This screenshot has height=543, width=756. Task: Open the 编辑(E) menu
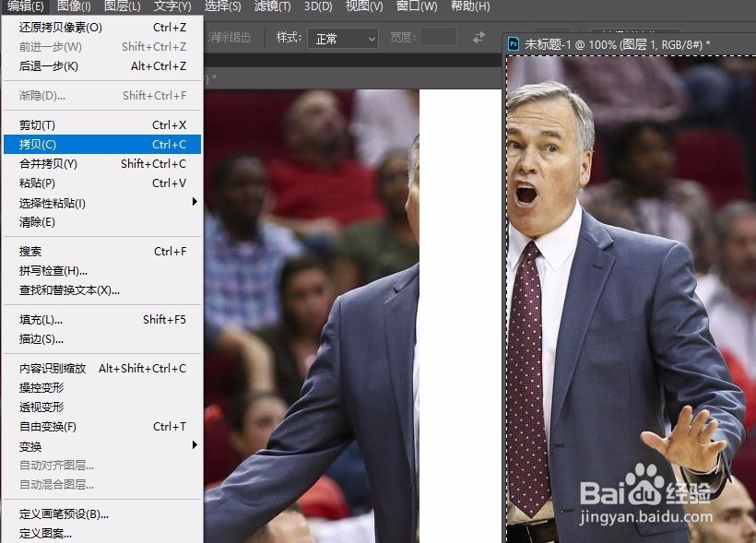point(25,6)
